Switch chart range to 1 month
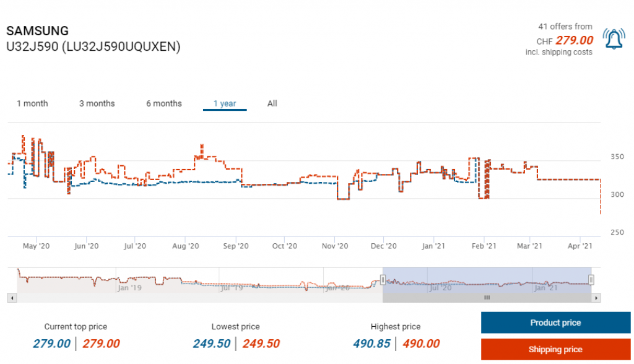The width and height of the screenshot is (634, 364). point(32,103)
